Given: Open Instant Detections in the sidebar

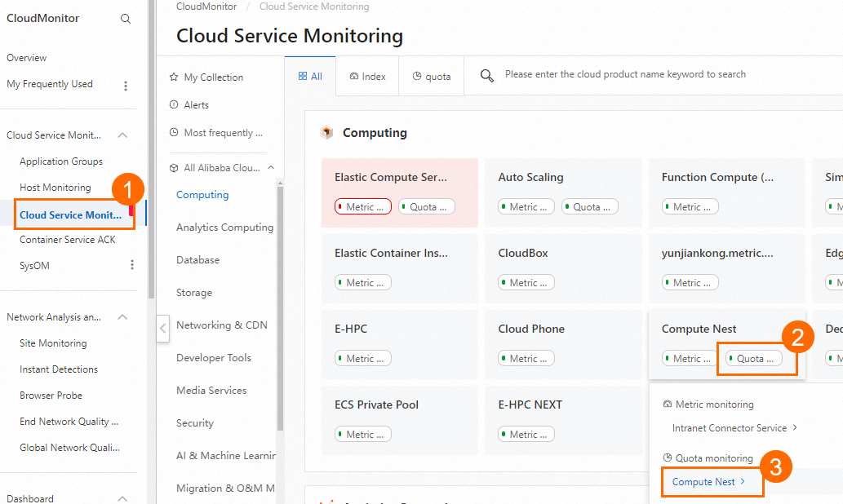Looking at the screenshot, I should point(59,369).
